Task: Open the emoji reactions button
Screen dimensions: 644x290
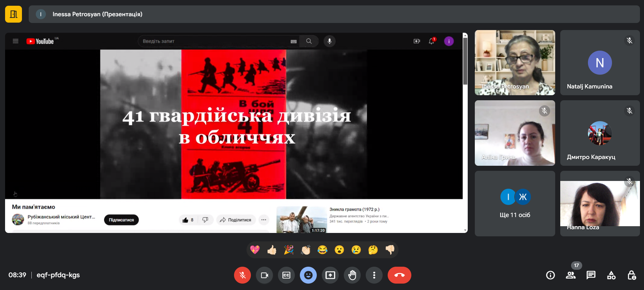Action: pyautogui.click(x=308, y=275)
